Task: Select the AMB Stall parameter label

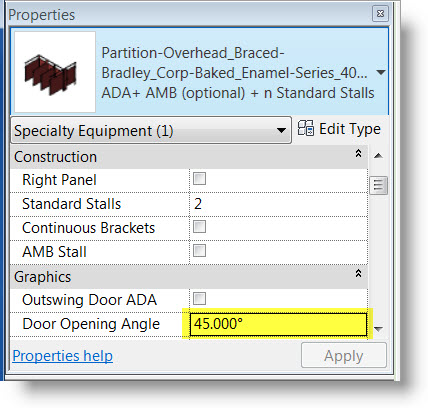Action: [x=54, y=252]
